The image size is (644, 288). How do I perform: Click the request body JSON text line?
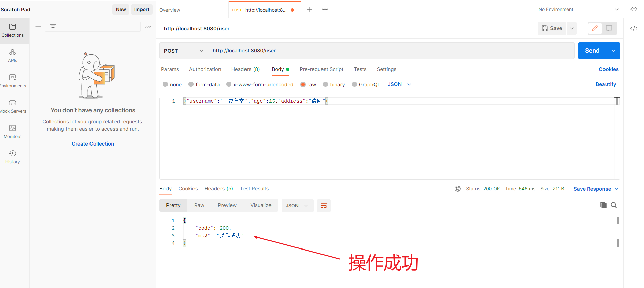[x=256, y=101]
